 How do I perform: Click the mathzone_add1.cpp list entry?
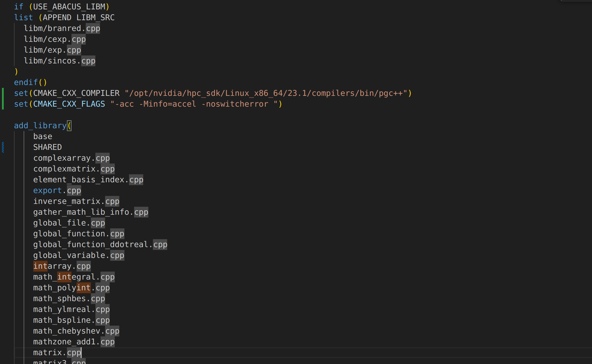pos(73,342)
